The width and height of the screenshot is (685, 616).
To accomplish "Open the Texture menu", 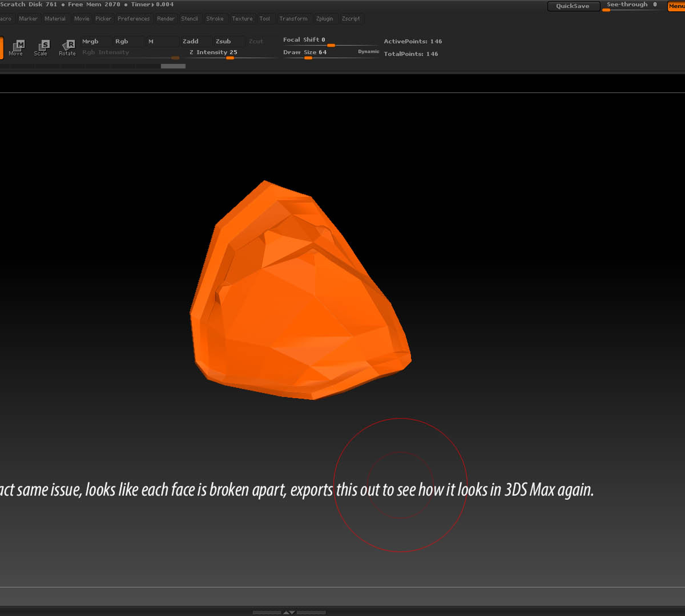I will click(x=242, y=18).
